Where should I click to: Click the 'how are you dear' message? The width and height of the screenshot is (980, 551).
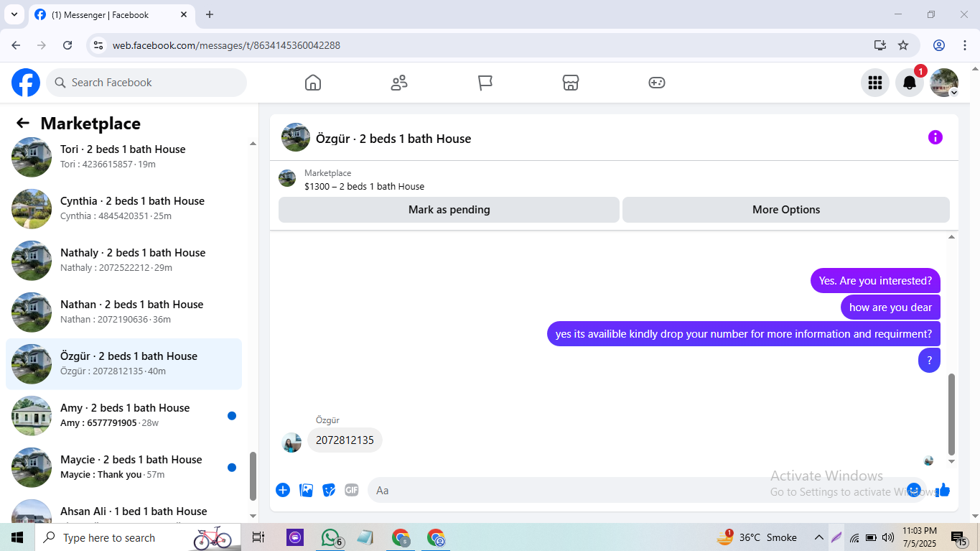pos(890,307)
